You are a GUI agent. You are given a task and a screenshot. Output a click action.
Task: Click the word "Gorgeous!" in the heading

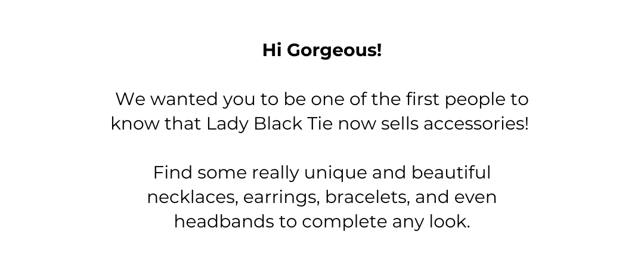[335, 51]
